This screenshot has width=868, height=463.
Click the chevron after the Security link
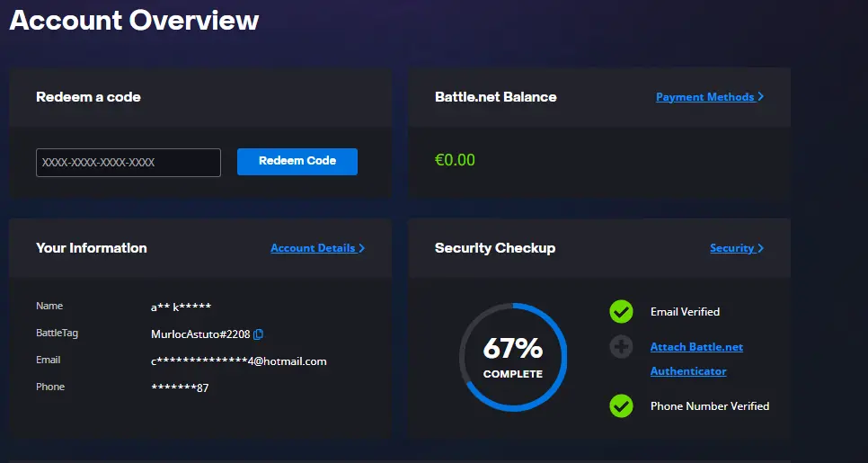tap(760, 248)
